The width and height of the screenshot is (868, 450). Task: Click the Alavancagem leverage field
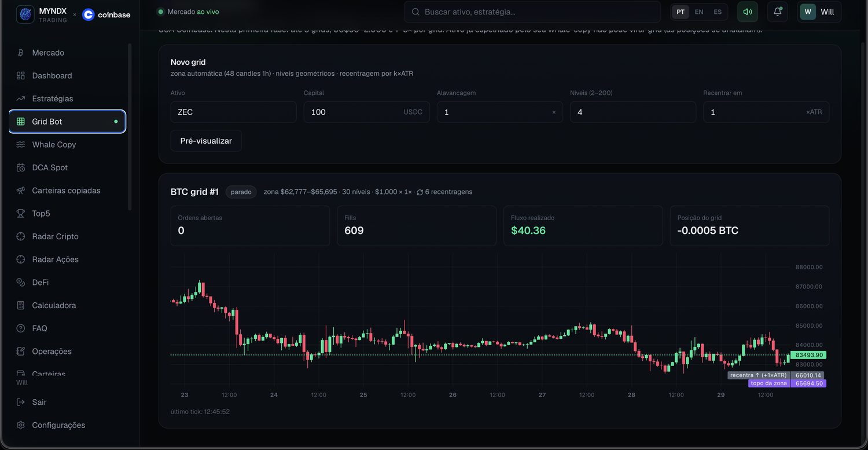coord(500,112)
